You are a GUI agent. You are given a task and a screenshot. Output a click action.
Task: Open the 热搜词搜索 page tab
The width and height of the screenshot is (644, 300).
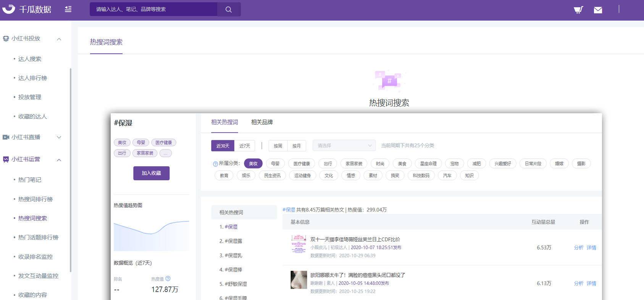click(x=106, y=42)
